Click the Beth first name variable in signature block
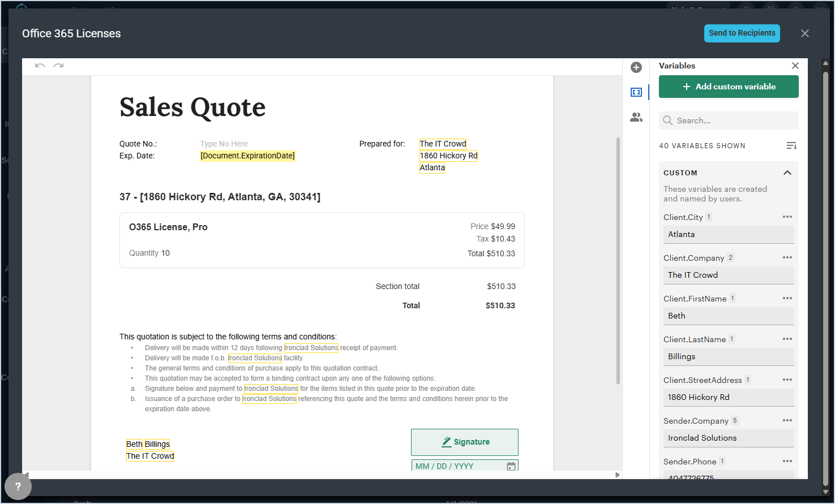Screen dimensions: 835x504 tap(134, 444)
